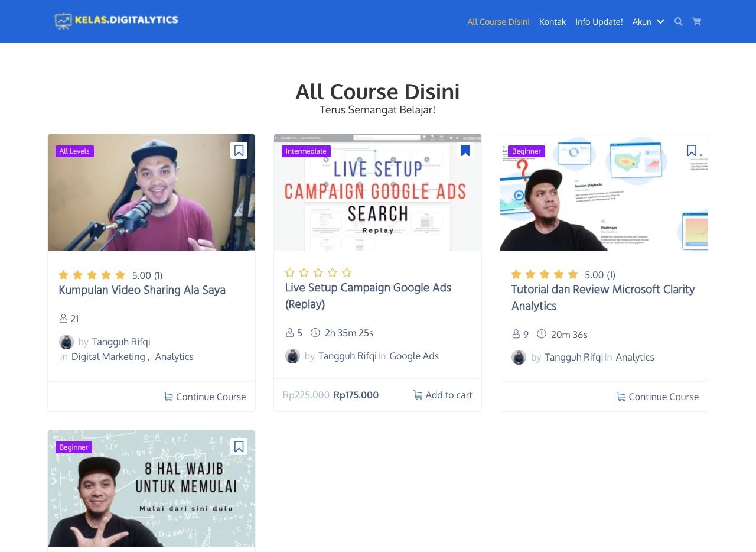Screen dimensions: 756x552
Task: Select All Course Disini in navigation
Action: coord(498,22)
